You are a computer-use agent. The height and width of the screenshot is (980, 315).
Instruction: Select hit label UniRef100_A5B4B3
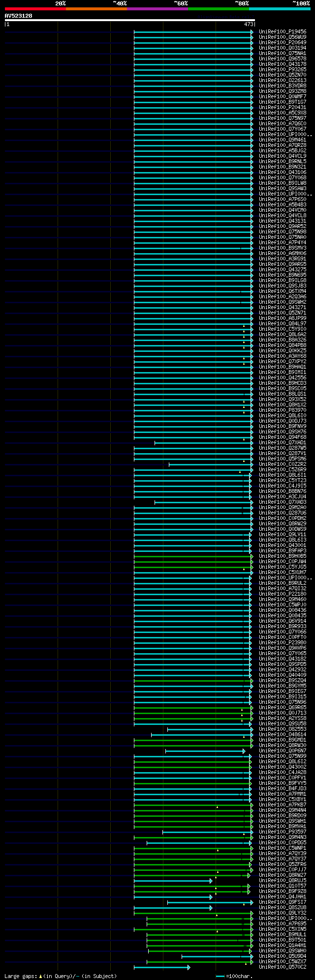coord(283,204)
